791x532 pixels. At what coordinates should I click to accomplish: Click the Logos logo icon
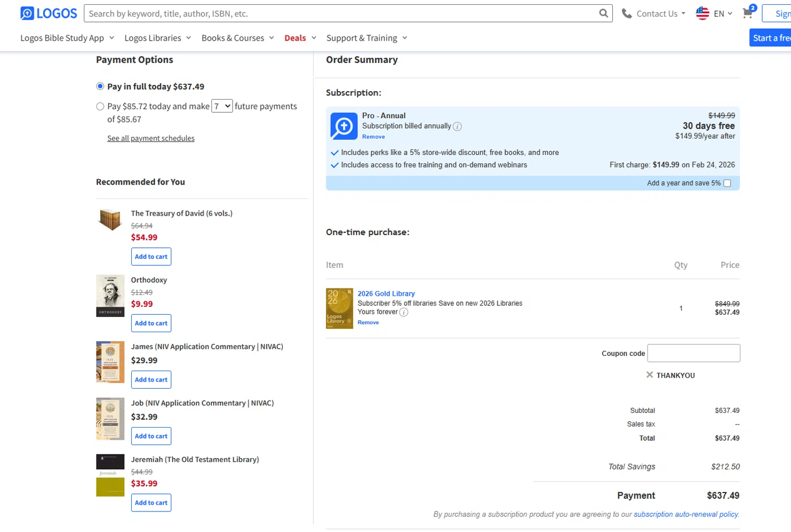tap(27, 13)
